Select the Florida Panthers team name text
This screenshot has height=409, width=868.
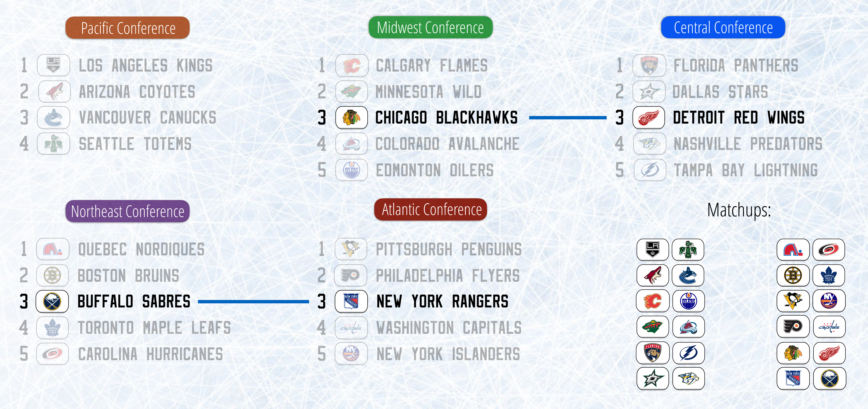tap(736, 65)
